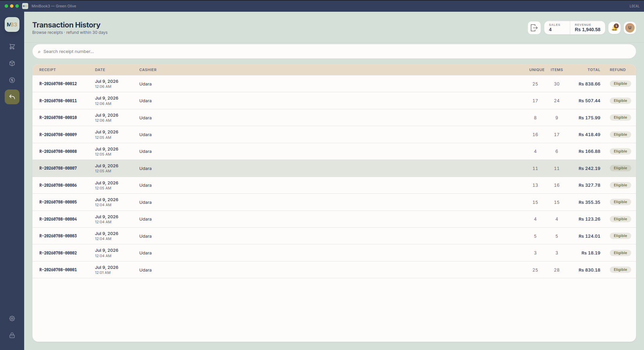Click Eligible badge for receipt 00003
The height and width of the screenshot is (350, 644).
click(x=620, y=236)
